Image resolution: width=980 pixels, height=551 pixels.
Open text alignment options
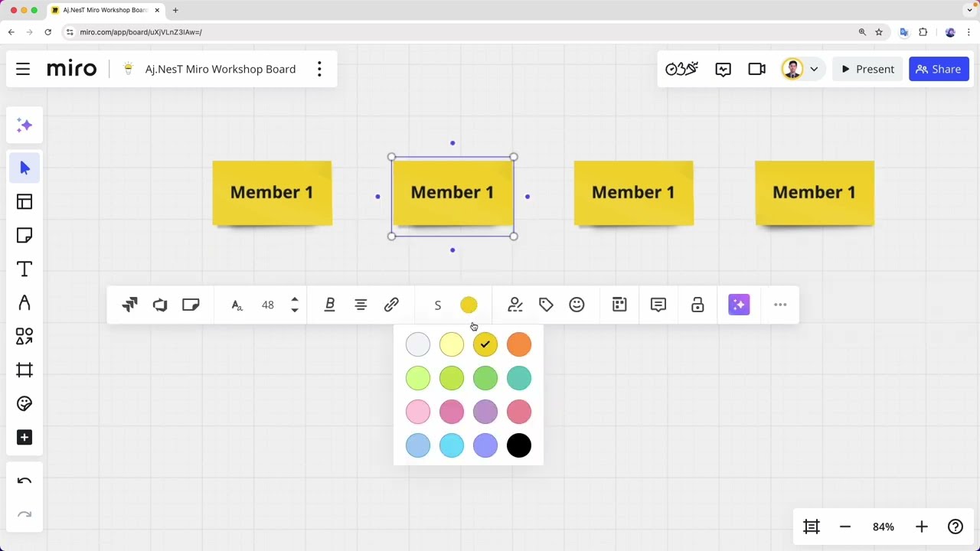pyautogui.click(x=361, y=305)
